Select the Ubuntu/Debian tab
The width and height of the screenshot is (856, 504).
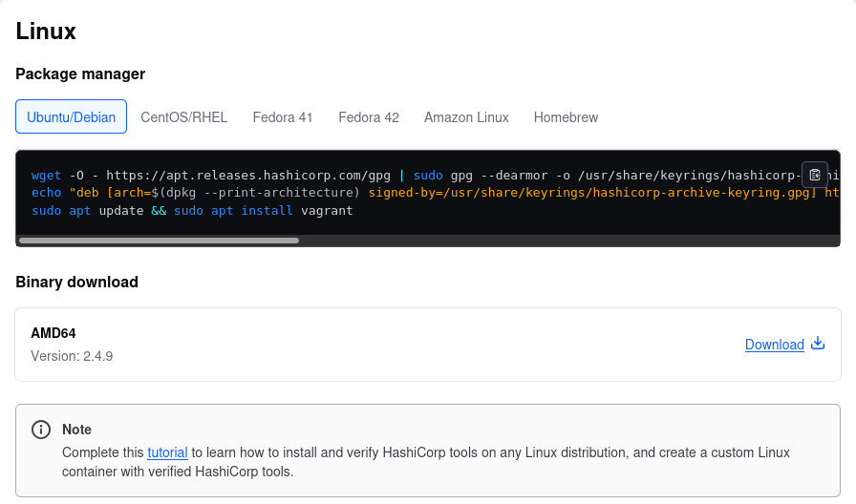[71, 117]
